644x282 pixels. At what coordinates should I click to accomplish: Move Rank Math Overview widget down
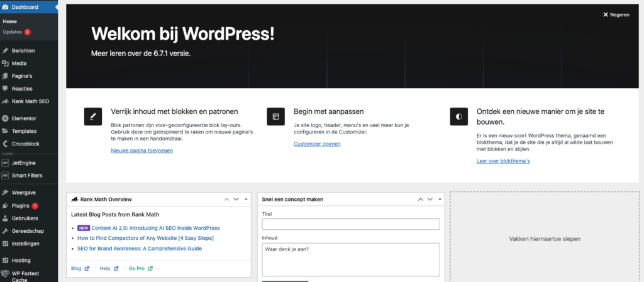(x=236, y=200)
